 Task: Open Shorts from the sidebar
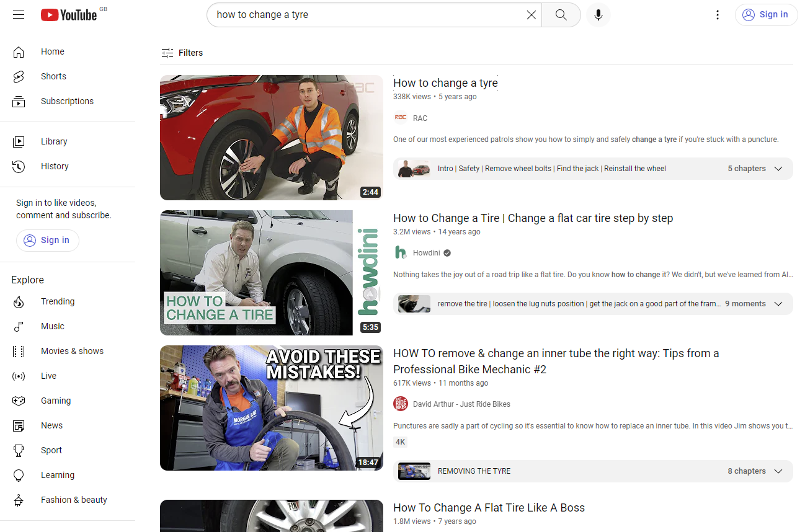point(53,76)
